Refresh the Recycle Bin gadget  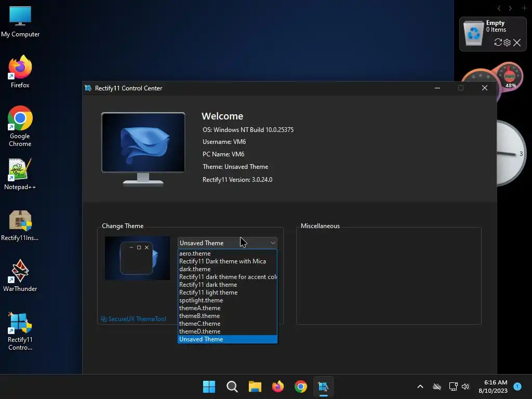coord(498,43)
